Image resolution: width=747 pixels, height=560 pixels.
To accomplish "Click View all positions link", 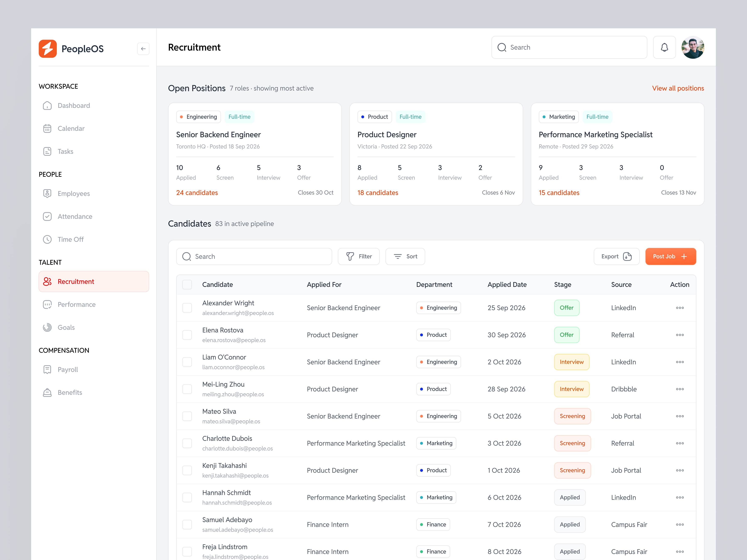I will pos(678,88).
